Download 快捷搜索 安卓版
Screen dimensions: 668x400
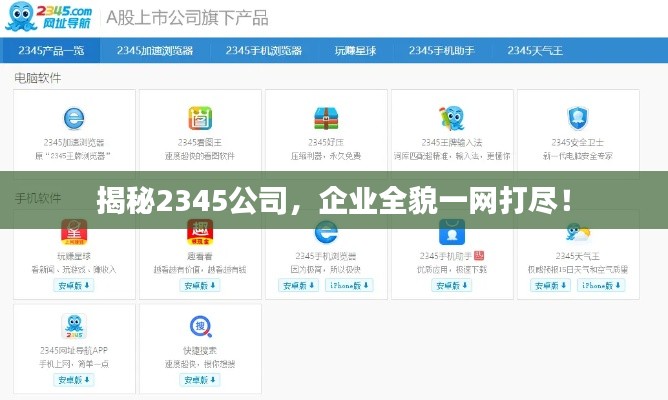click(200, 380)
